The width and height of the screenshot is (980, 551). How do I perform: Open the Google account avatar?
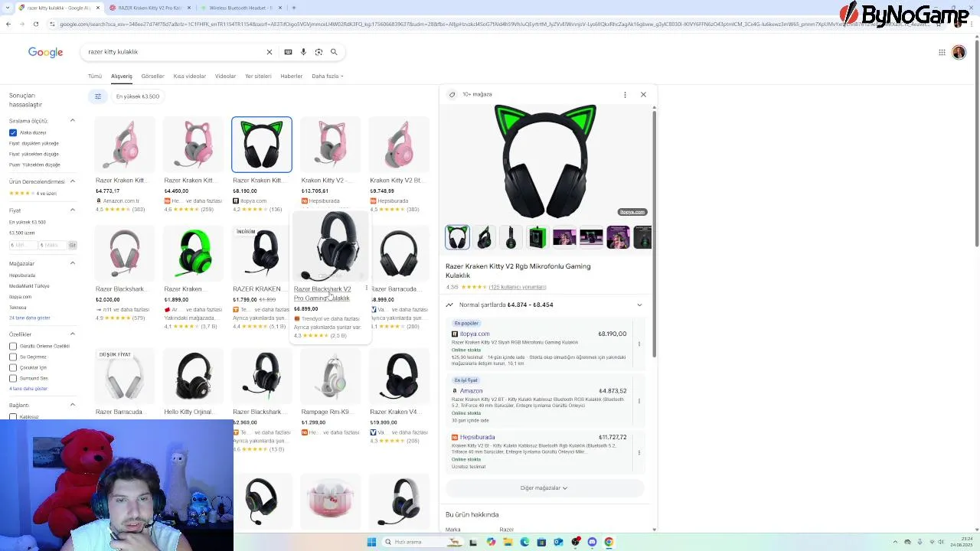[959, 52]
